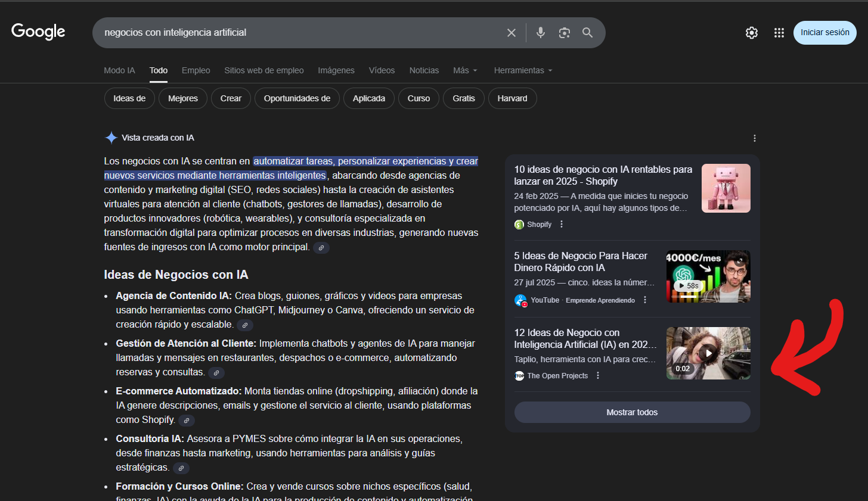The height and width of the screenshot is (501, 868).
Task: Open the YouTube result's three-dot menu
Action: 645,300
